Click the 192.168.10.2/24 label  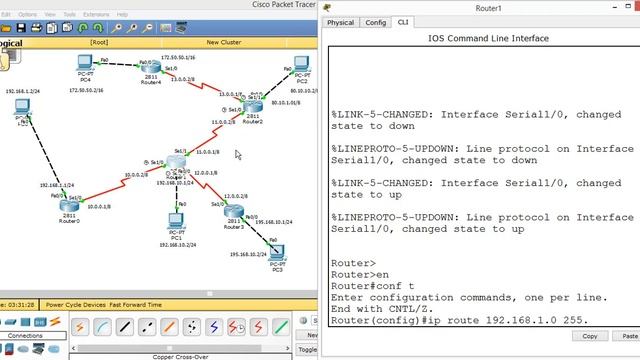point(178,245)
